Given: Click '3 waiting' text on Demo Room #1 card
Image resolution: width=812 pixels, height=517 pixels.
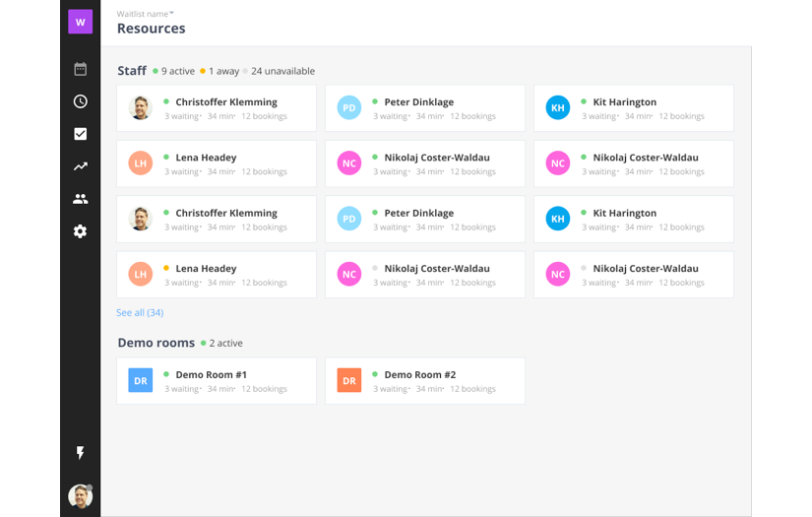Looking at the screenshot, I should [182, 389].
